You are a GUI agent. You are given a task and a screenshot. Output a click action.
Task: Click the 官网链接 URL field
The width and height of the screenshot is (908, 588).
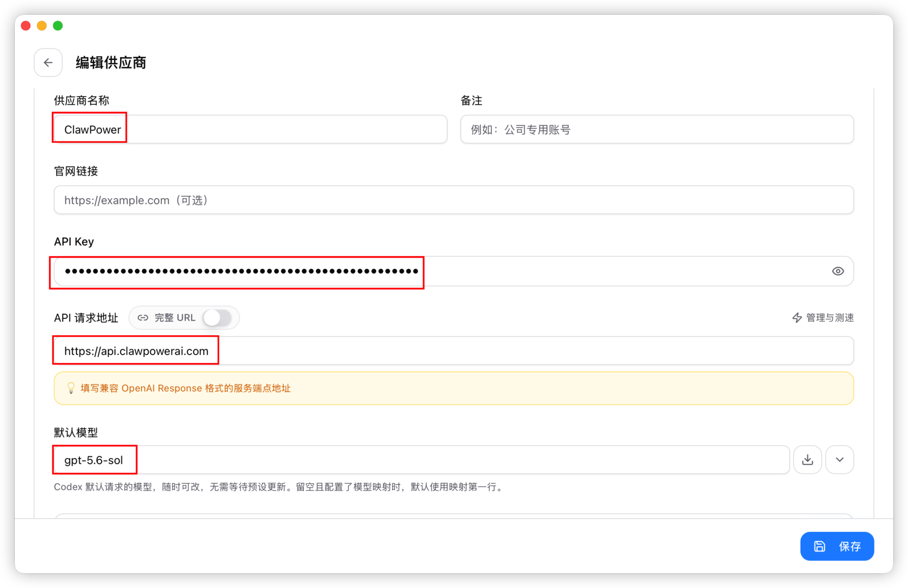[454, 200]
